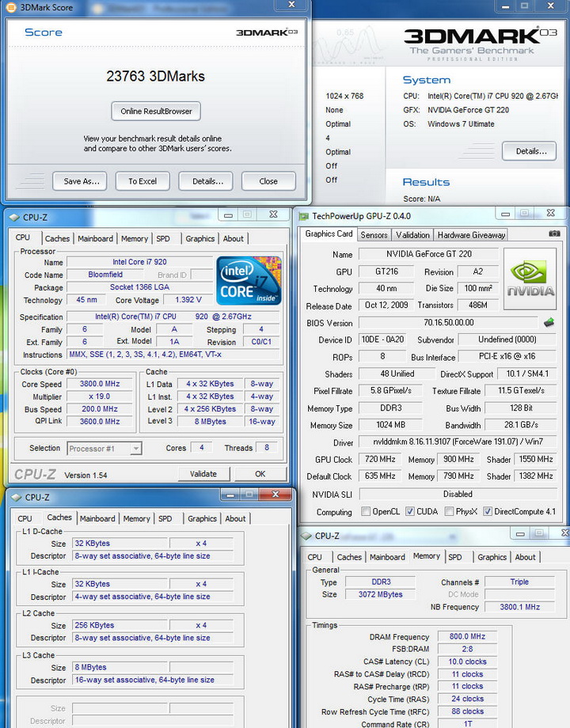
Task: Click the Core Speed value 3800.0 MHz
Action: point(100,384)
